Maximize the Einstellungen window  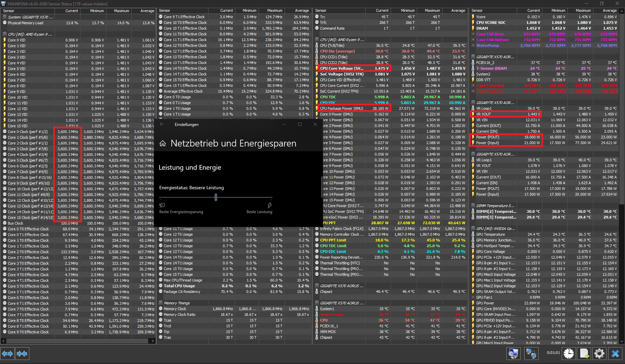click(300, 124)
